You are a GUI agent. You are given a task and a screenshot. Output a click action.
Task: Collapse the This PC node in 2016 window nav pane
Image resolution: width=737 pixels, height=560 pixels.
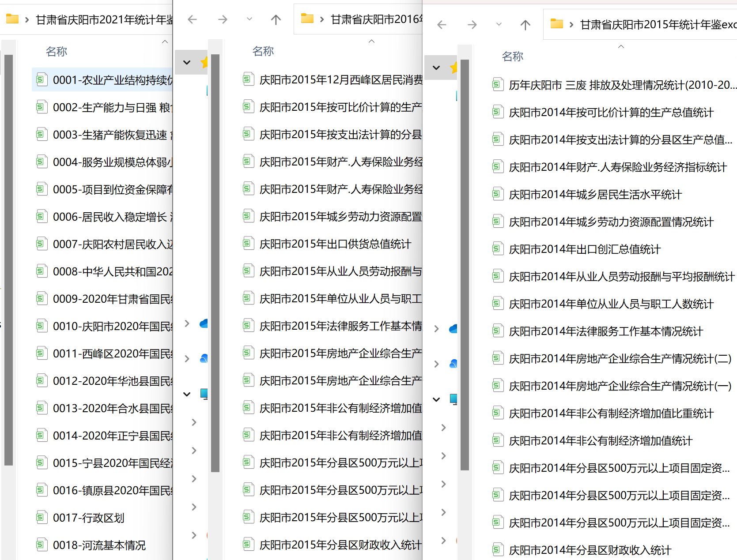[187, 394]
